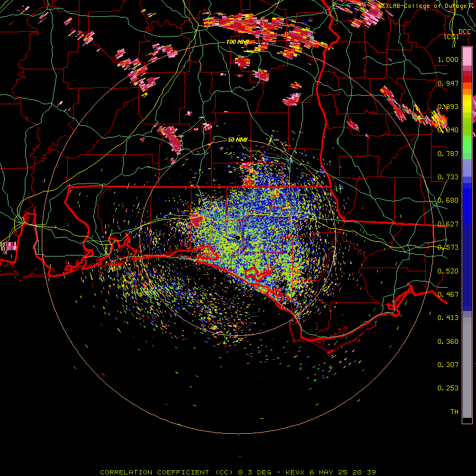Click the 20:39 timestamp in caption
Viewport: 476px width, 476px height.
[364, 472]
